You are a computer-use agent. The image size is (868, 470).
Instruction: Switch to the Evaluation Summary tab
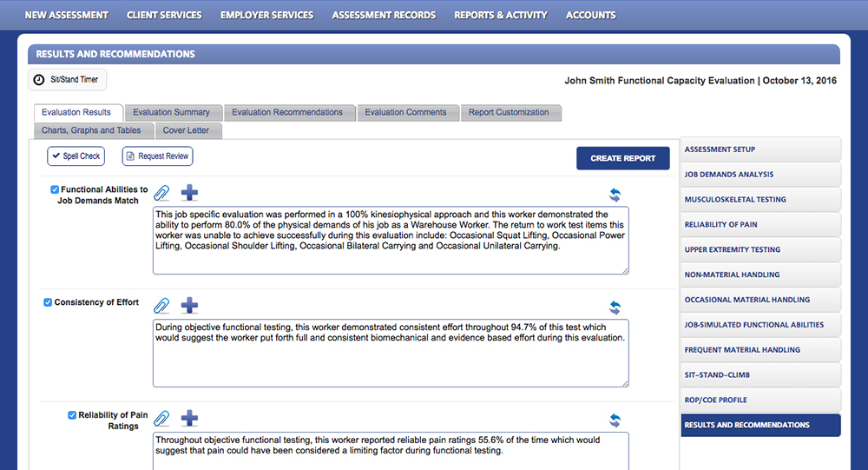[x=174, y=113]
